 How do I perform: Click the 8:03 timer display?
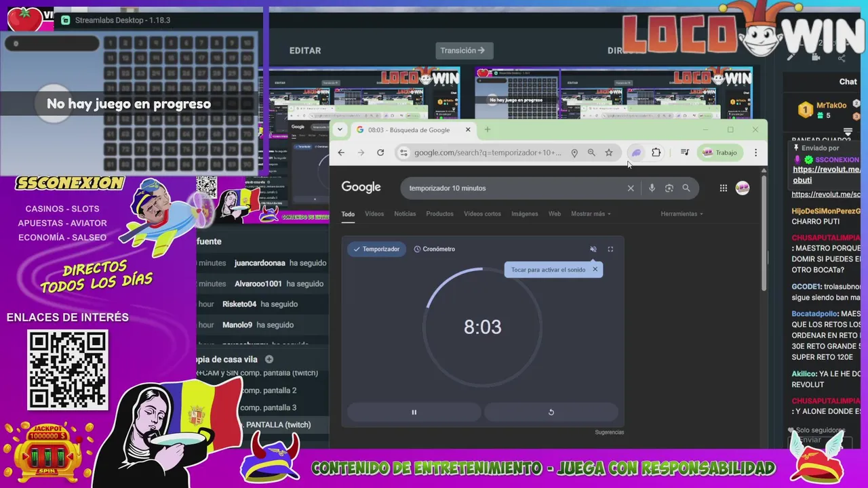pyautogui.click(x=483, y=327)
